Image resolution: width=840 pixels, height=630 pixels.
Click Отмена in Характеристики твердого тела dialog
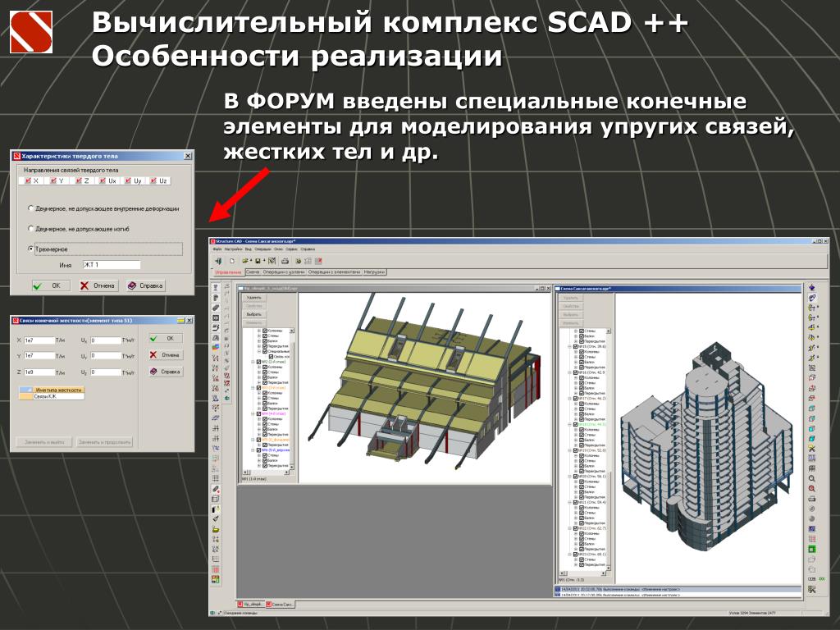point(98,285)
